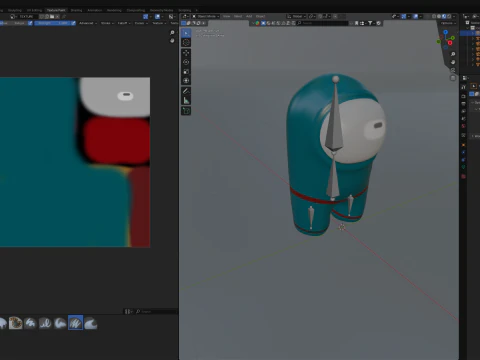Open the Options dropdown in viewport
The image size is (480, 360).
click(448, 23)
